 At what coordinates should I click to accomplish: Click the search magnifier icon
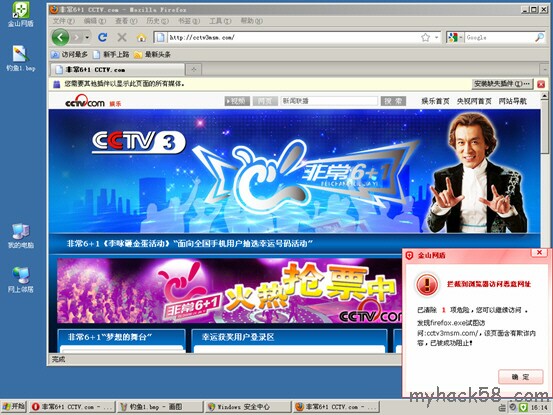click(540, 37)
